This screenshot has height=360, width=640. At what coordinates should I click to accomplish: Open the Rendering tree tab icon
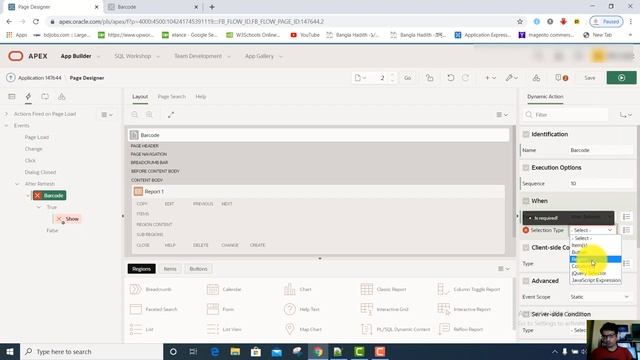click(12, 97)
